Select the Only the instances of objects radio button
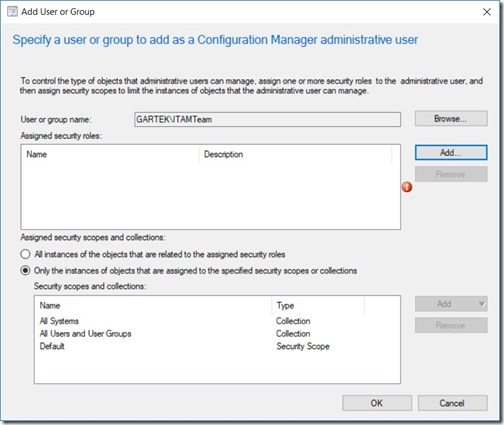Viewport: 504px width, 425px height. coord(25,270)
